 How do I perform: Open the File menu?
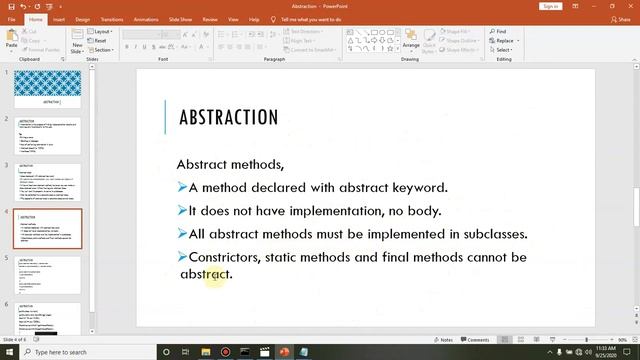(x=11, y=20)
